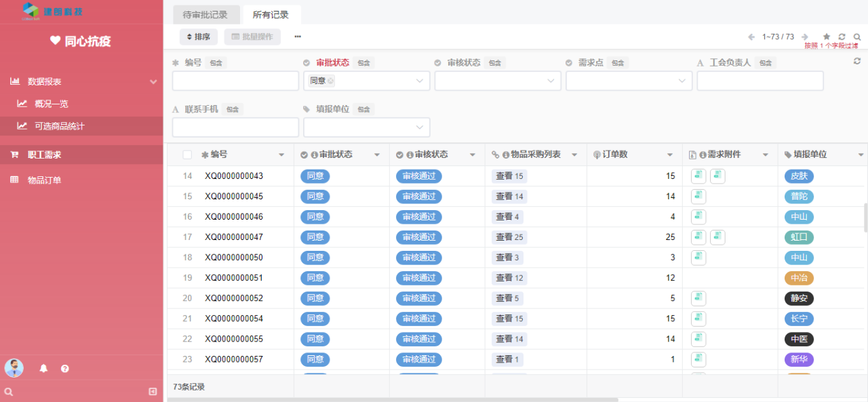Open 物品订单 in the sidebar menu
The width and height of the screenshot is (868, 402).
pos(44,180)
